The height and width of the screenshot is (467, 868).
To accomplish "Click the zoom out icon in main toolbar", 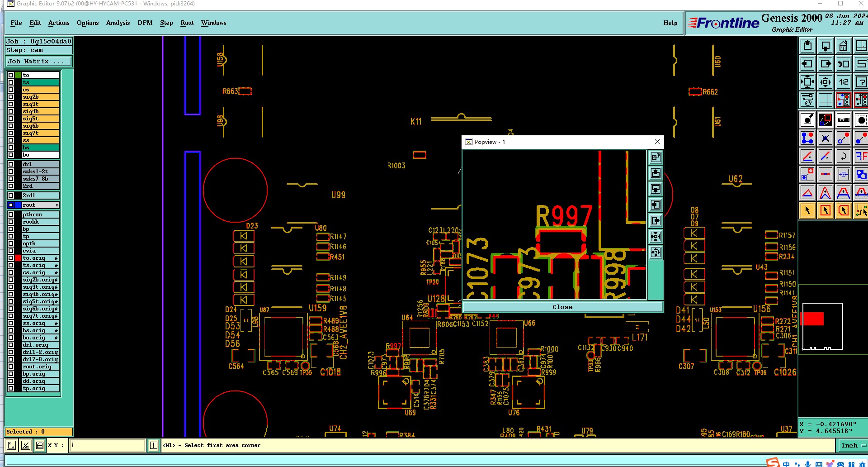I will tap(826, 82).
